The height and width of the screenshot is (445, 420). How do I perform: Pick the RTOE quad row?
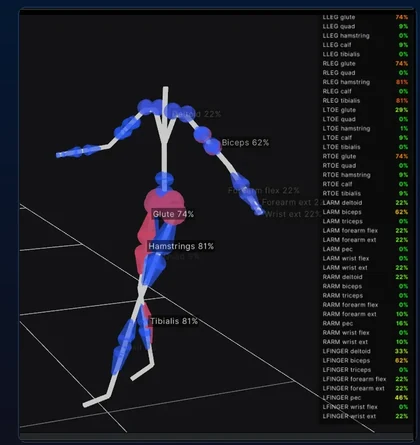pyautogui.click(x=365, y=166)
